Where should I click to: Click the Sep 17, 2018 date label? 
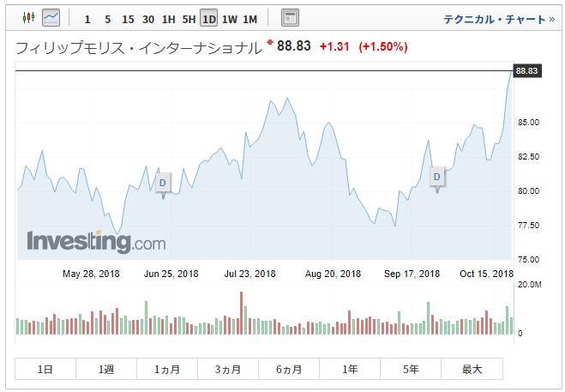click(412, 274)
